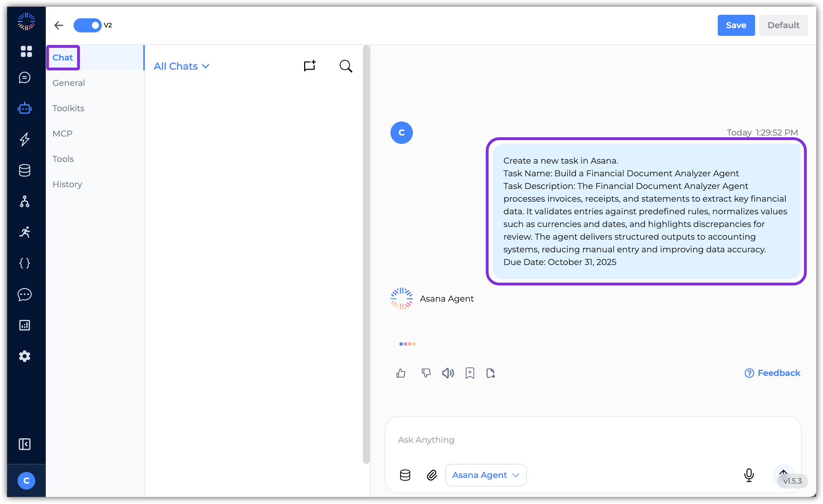This screenshot has height=504, width=823.
Task: Click the analytics bar chart icon in the sidebar
Action: click(x=25, y=325)
